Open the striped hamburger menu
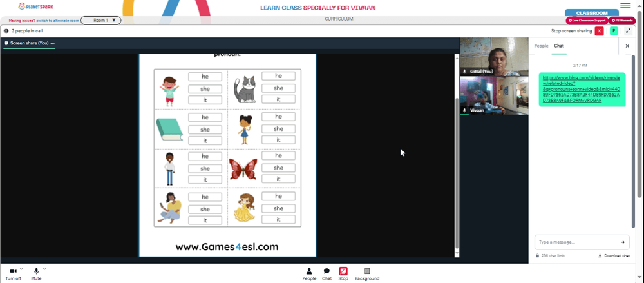Screen dimensions: 644x283 625,5
